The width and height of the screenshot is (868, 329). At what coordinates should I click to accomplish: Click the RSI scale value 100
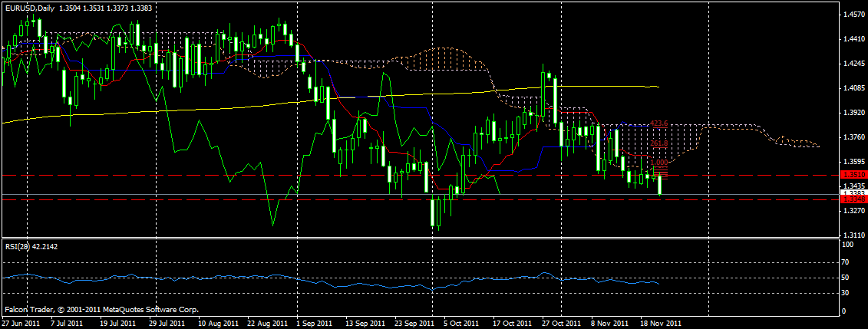(x=850, y=245)
